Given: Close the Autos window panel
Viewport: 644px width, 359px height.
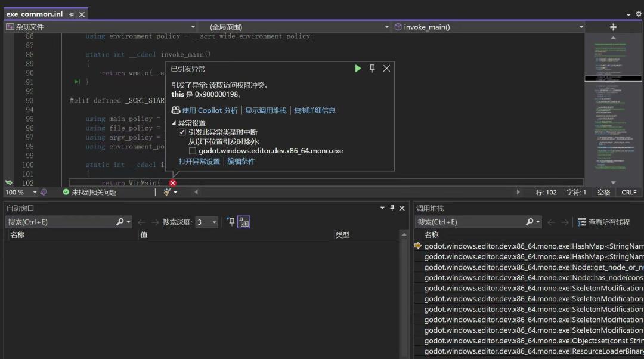Looking at the screenshot, I should (x=402, y=208).
